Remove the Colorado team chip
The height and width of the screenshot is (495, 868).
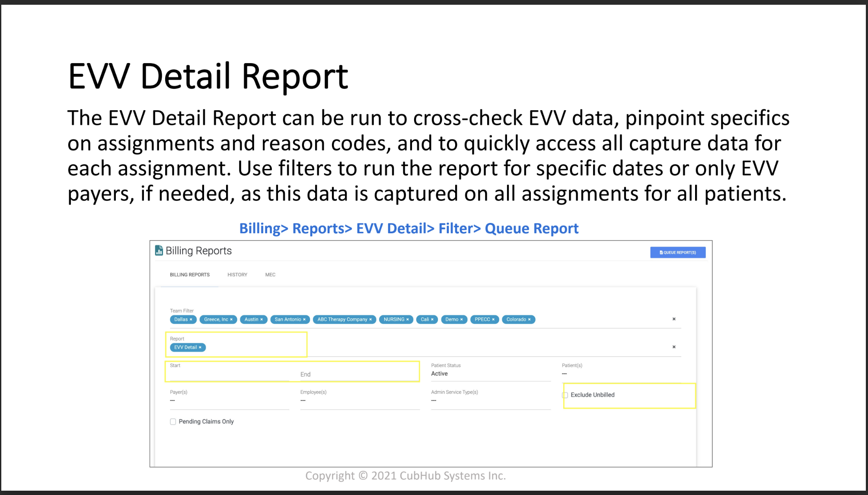(529, 320)
